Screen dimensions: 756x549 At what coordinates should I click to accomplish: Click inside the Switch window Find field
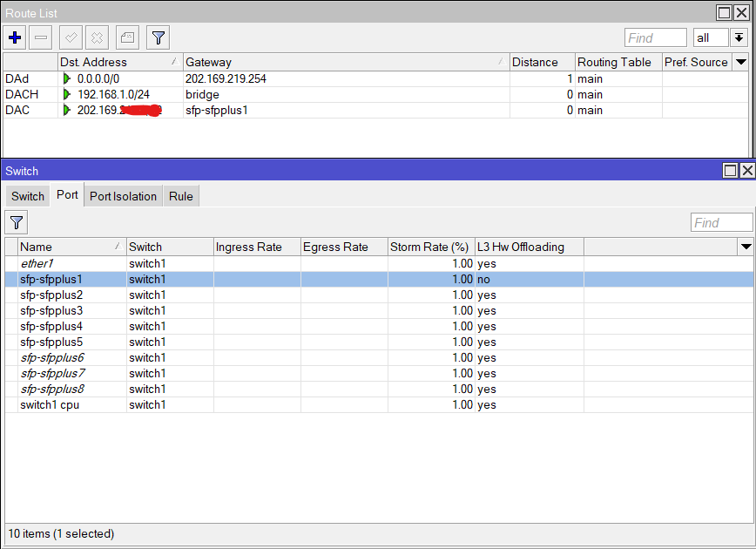coord(721,222)
